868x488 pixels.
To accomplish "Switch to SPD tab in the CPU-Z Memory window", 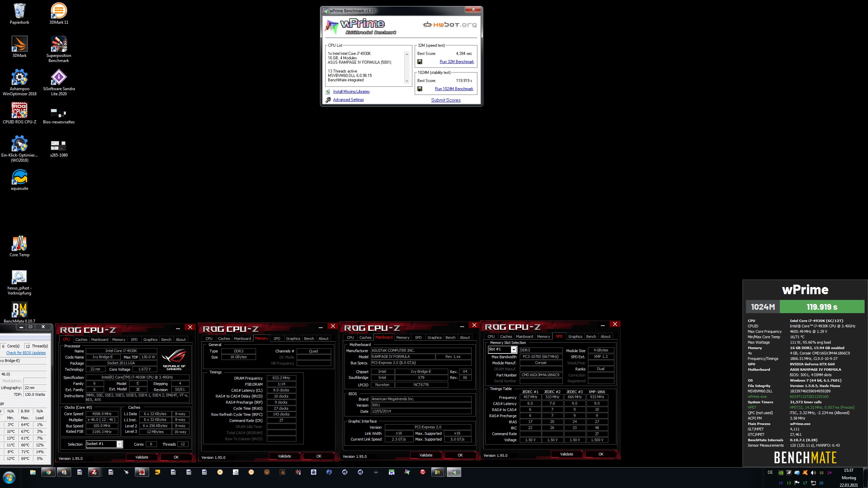I will tap(277, 338).
